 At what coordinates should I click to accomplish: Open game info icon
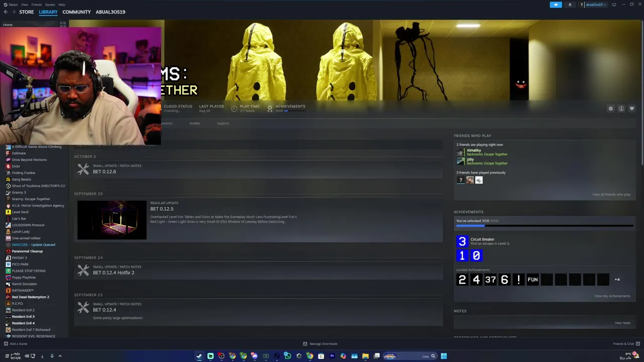coord(621,109)
